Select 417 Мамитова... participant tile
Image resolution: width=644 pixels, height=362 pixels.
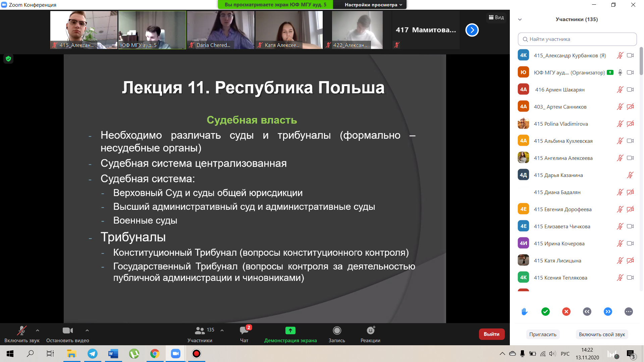[426, 30]
